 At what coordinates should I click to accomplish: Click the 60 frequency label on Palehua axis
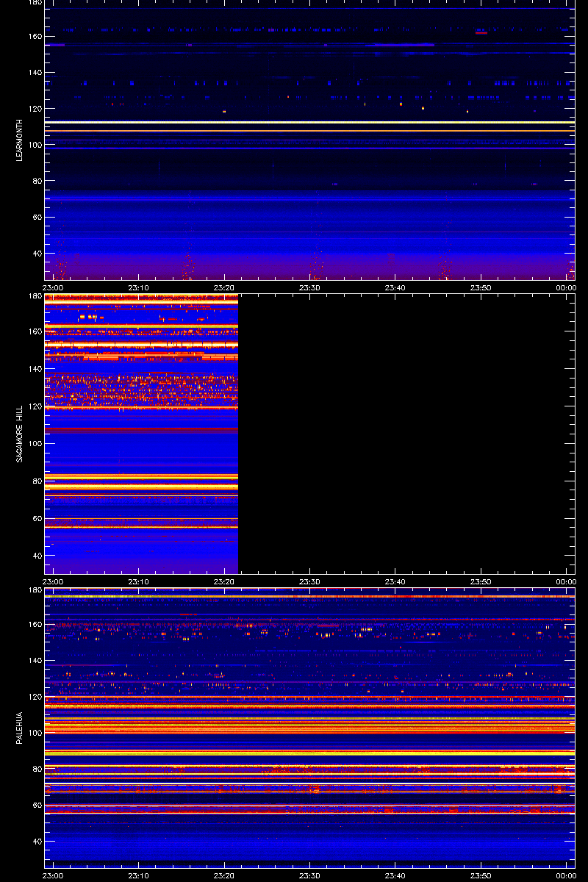coord(37,806)
